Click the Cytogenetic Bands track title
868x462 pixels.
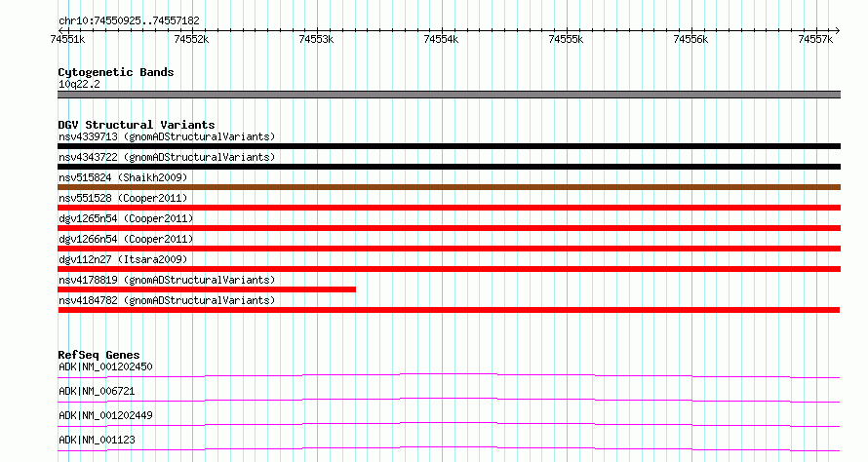(x=116, y=72)
